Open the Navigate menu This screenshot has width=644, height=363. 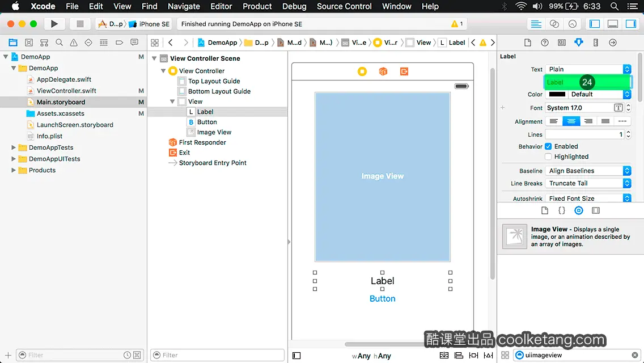click(184, 6)
